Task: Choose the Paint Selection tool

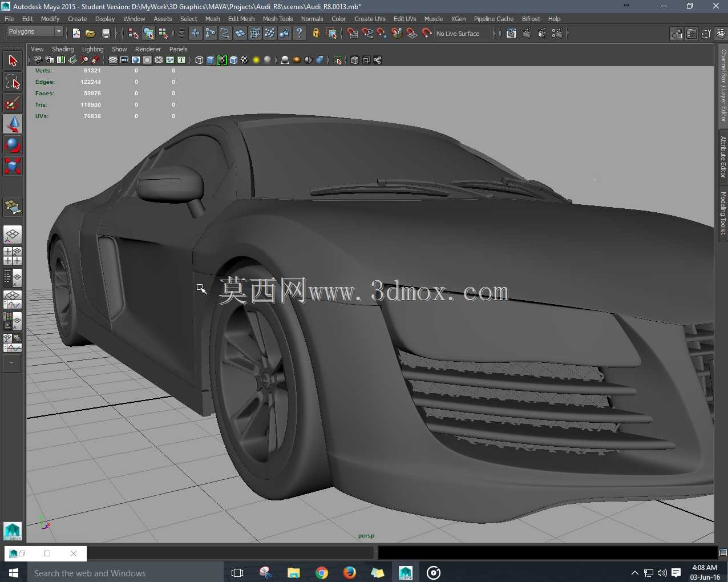Action: pyautogui.click(x=13, y=103)
